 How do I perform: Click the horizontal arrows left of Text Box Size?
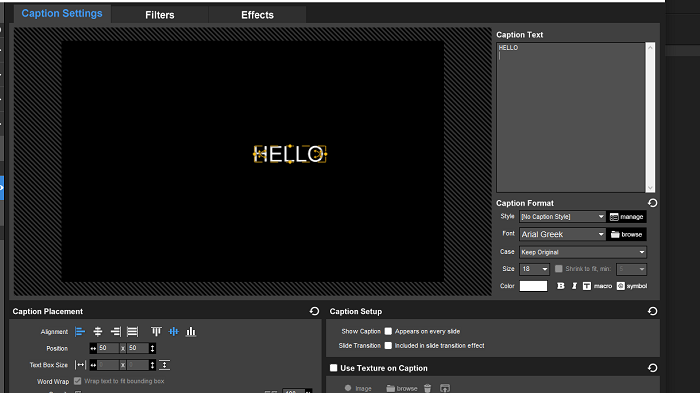(80, 365)
